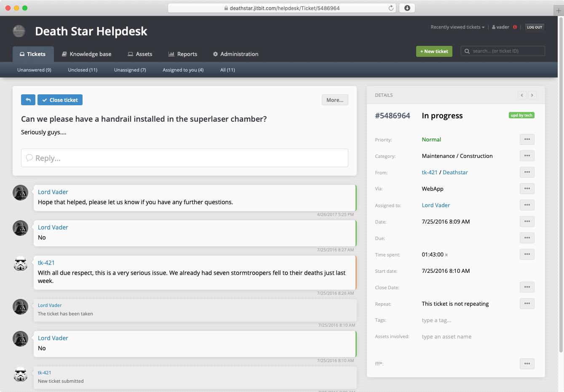The width and height of the screenshot is (564, 392).
Task: Expand the More... options menu
Action: pyautogui.click(x=334, y=100)
